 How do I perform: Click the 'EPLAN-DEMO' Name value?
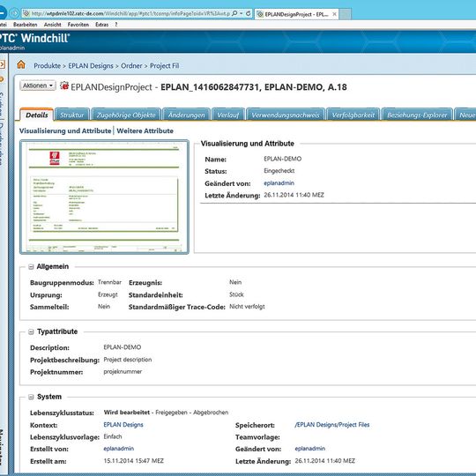[x=283, y=159]
